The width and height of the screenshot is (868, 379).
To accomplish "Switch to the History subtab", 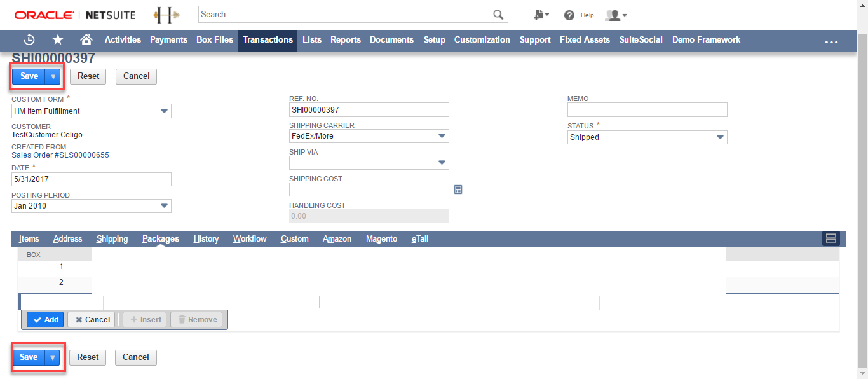I will (x=206, y=239).
